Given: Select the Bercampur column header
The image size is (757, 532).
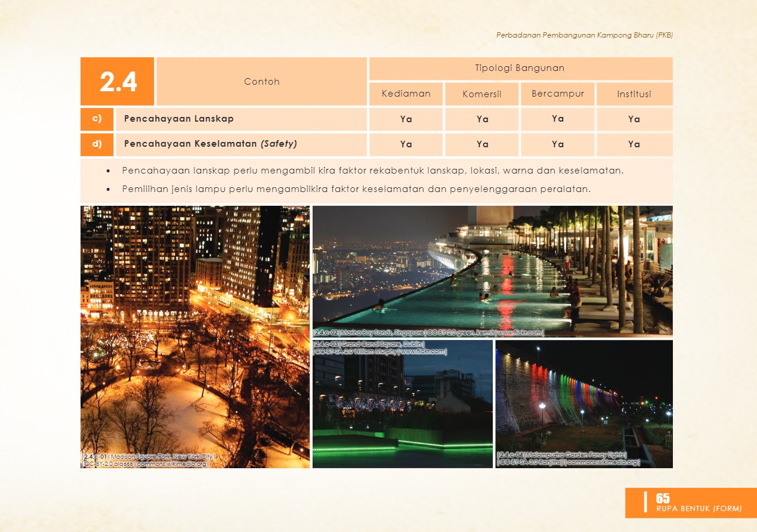Looking at the screenshot, I should (558, 94).
